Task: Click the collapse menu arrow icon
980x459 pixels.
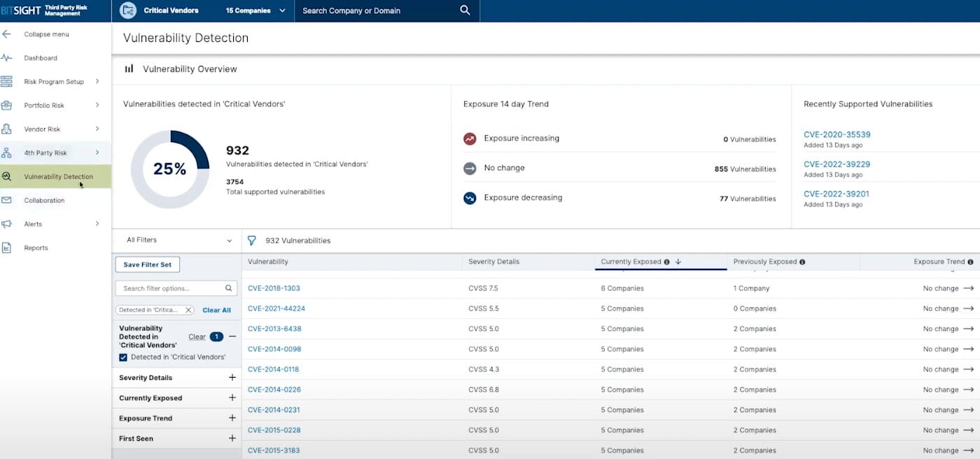Action: pos(7,34)
